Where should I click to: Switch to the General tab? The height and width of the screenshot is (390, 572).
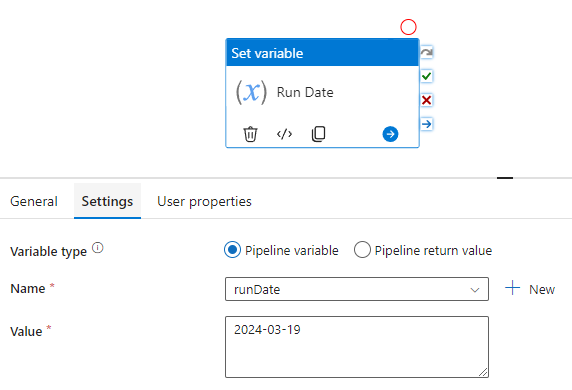tap(34, 201)
